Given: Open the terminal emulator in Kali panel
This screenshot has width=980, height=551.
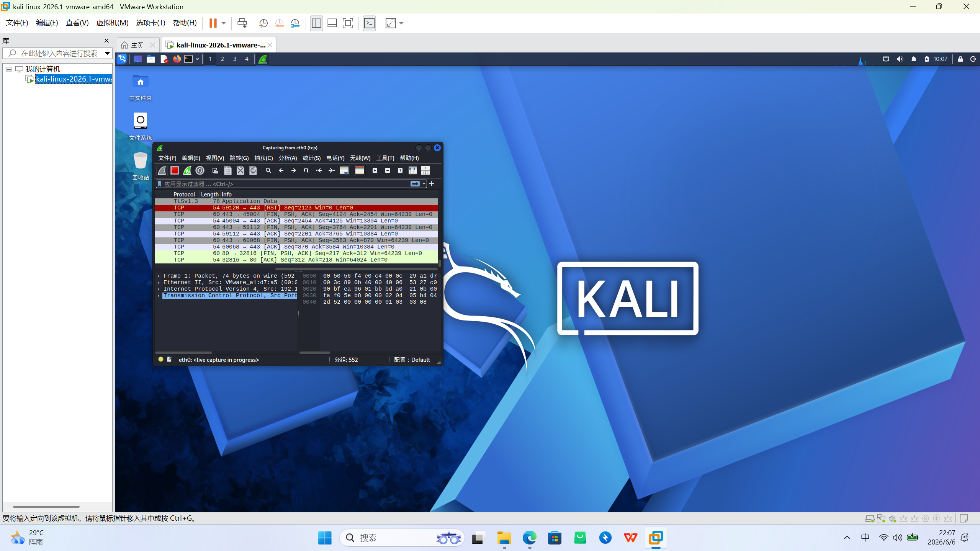Looking at the screenshot, I should (188, 59).
